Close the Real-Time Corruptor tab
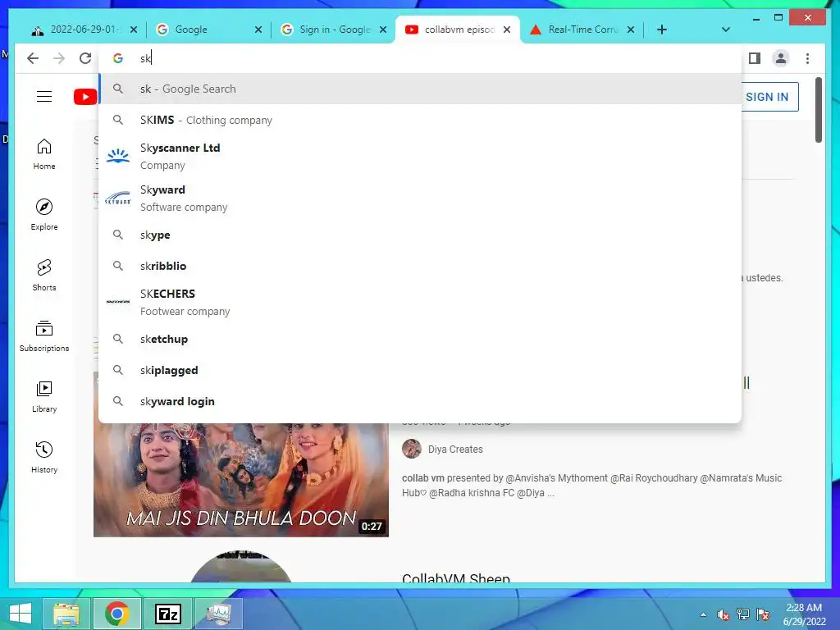 pos(631,30)
